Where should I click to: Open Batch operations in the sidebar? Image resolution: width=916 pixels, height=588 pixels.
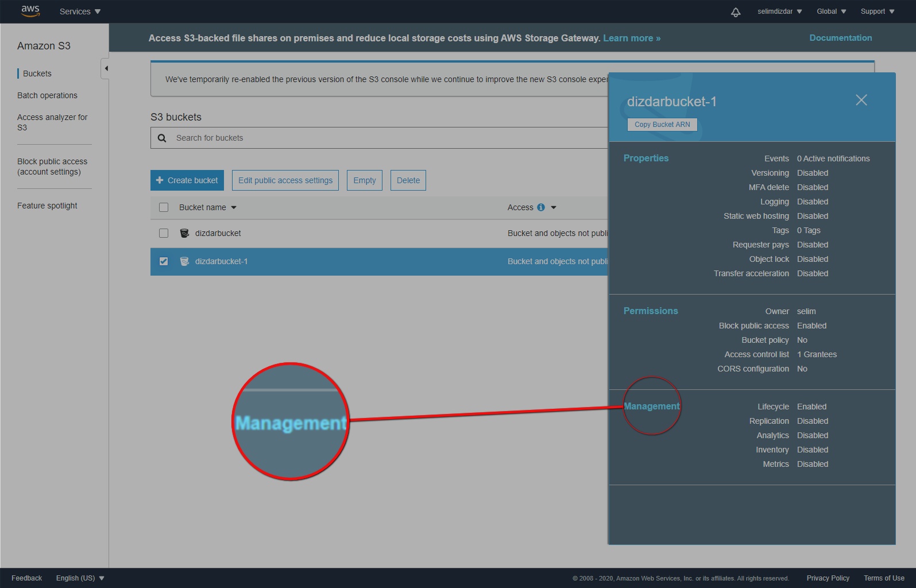pyautogui.click(x=47, y=95)
